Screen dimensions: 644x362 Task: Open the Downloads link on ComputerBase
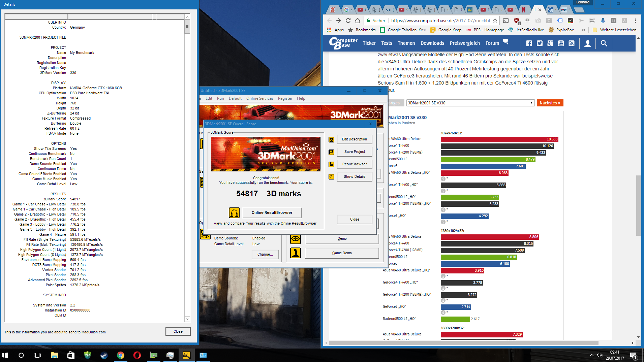coord(432,43)
